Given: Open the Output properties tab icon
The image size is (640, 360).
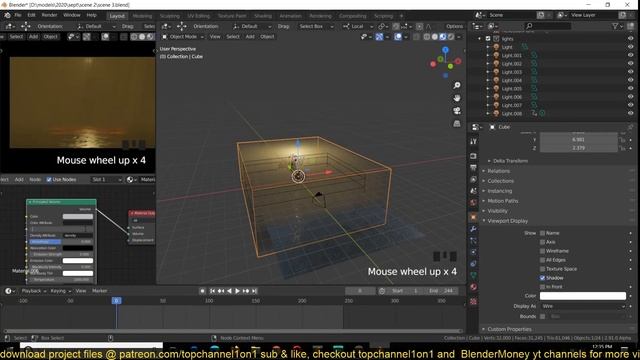Looking at the screenshot, I should pos(473,168).
